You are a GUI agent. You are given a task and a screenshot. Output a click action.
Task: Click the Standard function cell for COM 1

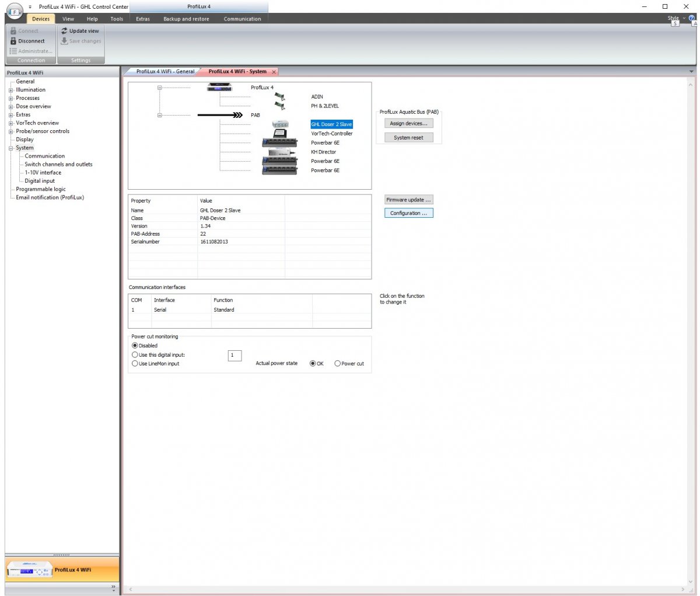[262, 310]
